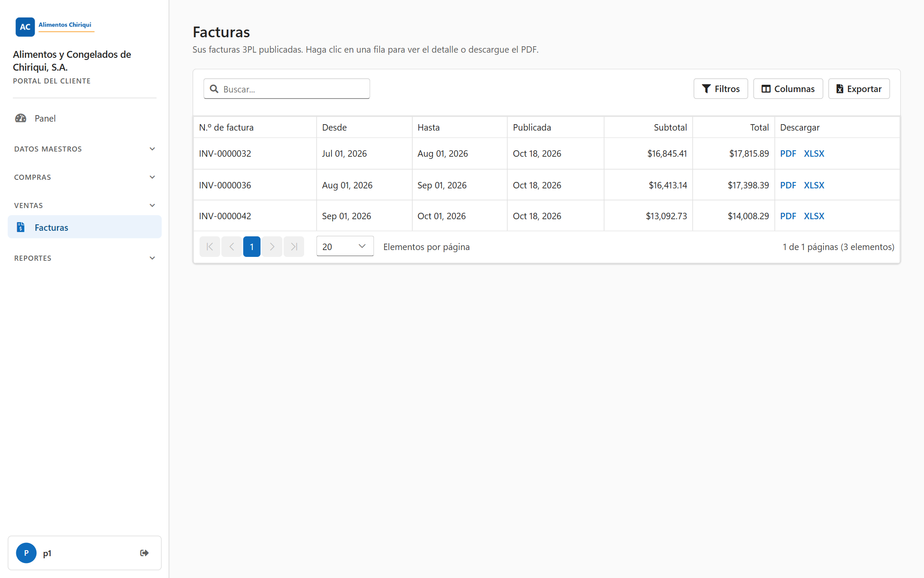Click the AC company logo badge
Viewport: 924px width, 578px height.
25,27
